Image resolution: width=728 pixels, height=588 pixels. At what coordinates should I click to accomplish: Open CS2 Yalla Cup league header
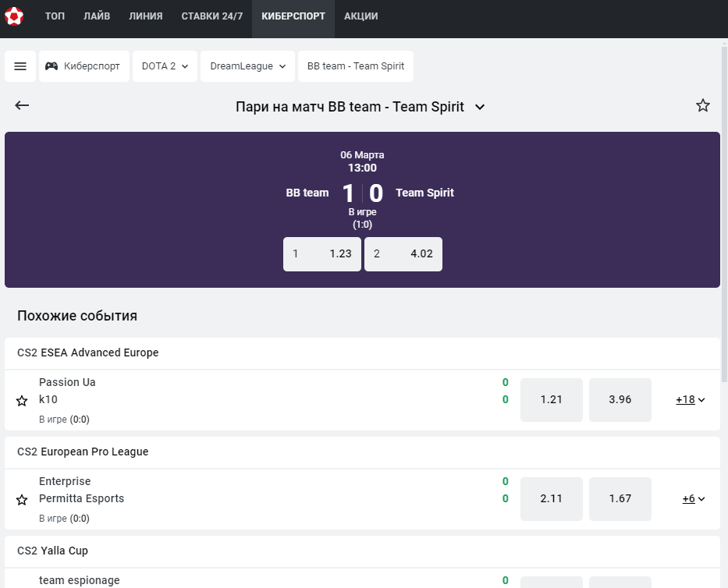click(52, 551)
